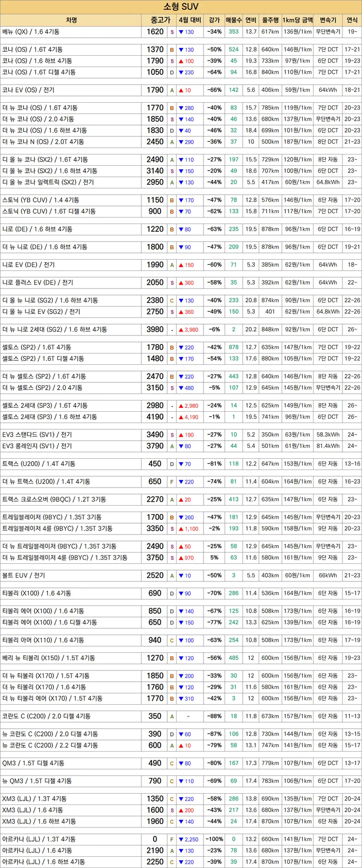Click price 350 of 코란도 C
362x868 pixels.
click(155, 716)
